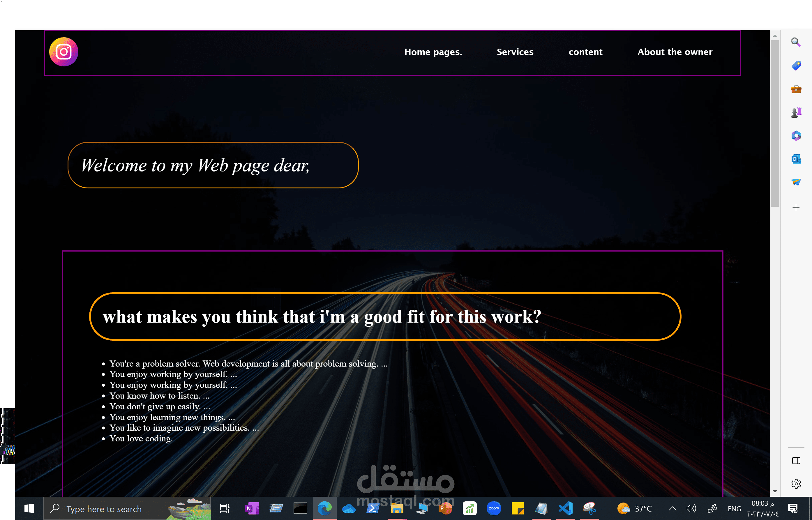Select the content menu item
Screen dimensions: 812x520
585,52
